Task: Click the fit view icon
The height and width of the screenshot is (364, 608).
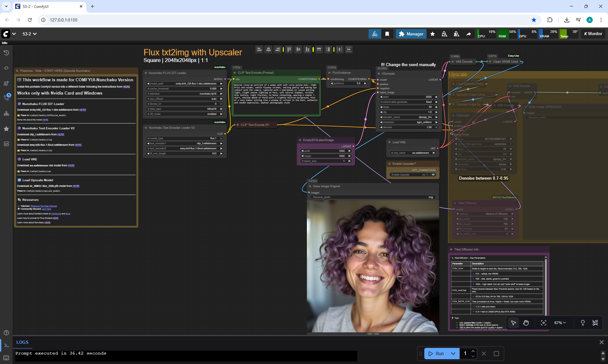Action: coord(543,323)
